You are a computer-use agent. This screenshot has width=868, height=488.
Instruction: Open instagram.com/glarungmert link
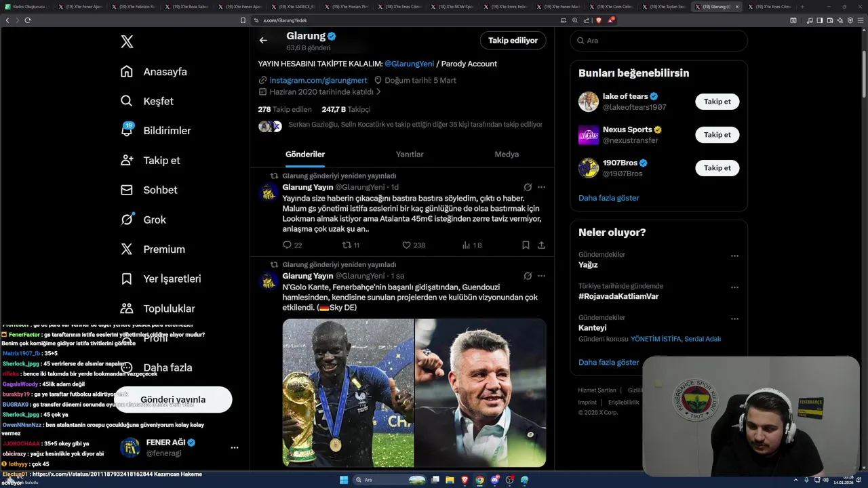(318, 80)
